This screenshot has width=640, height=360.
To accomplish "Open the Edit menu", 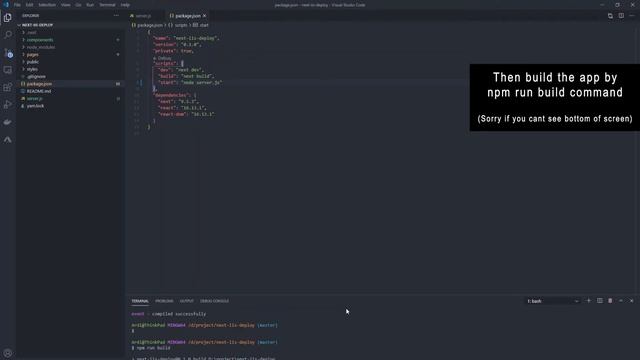I will 29,5.
